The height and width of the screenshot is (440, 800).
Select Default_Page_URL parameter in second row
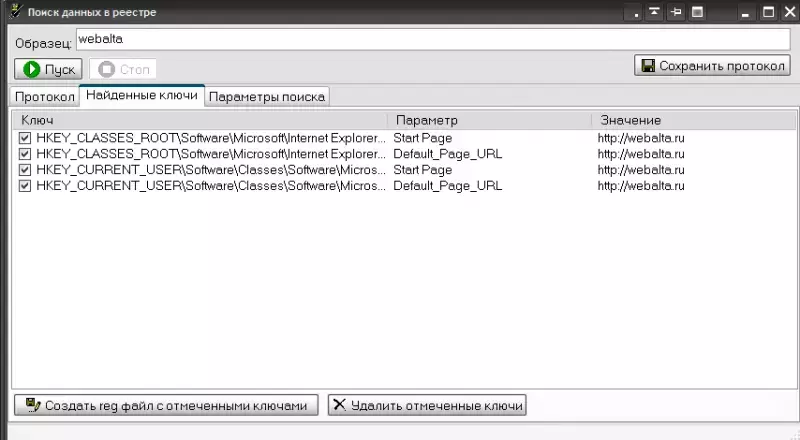point(447,154)
